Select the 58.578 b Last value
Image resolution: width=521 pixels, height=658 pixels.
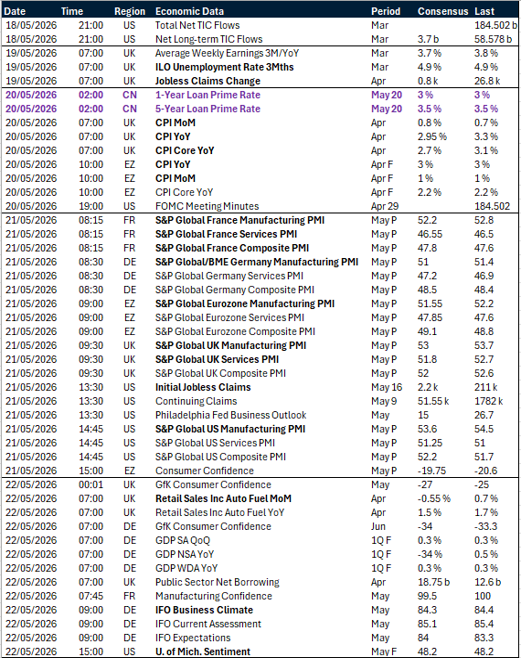[493, 39]
